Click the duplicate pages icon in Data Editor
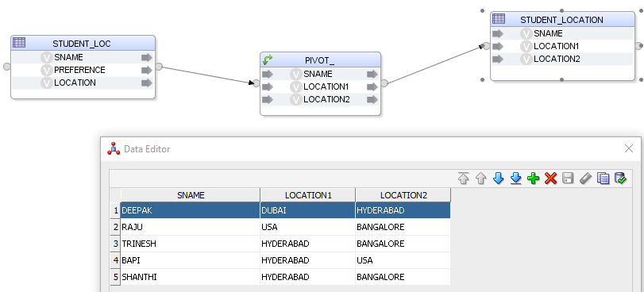Viewport: 644px width, 292px height. pos(603,179)
